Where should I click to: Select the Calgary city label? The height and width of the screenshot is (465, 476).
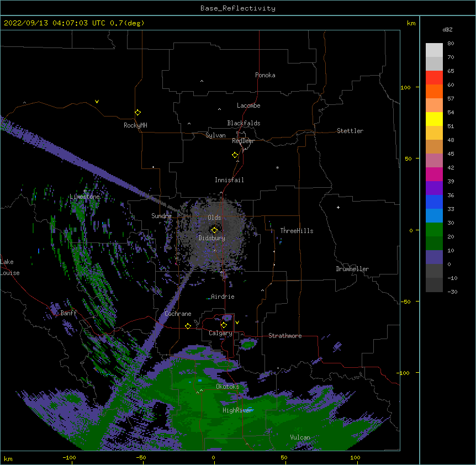click(x=220, y=333)
